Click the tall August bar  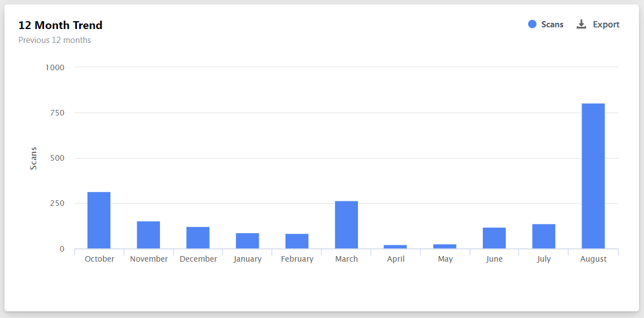pos(593,176)
